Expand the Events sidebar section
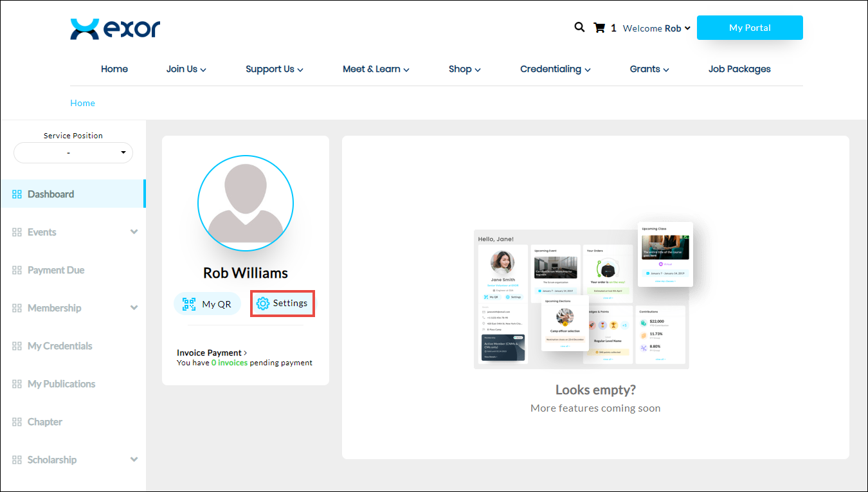The height and width of the screenshot is (492, 868). pyautogui.click(x=134, y=232)
